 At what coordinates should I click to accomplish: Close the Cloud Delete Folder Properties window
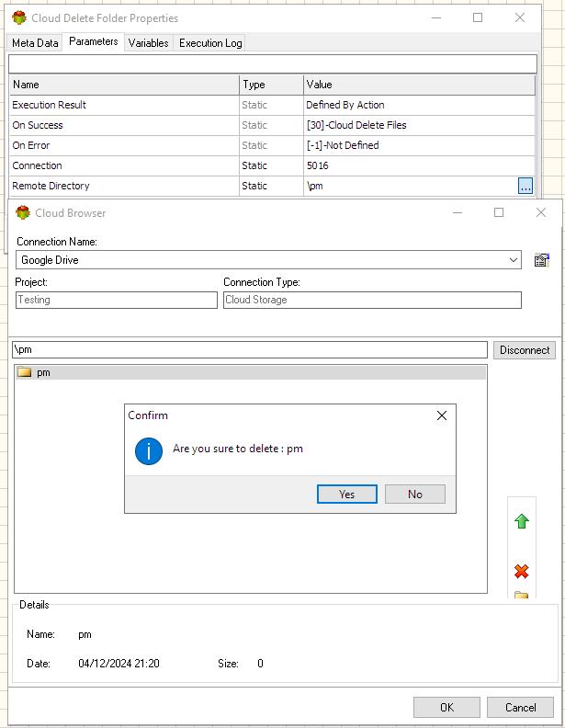[x=520, y=17]
